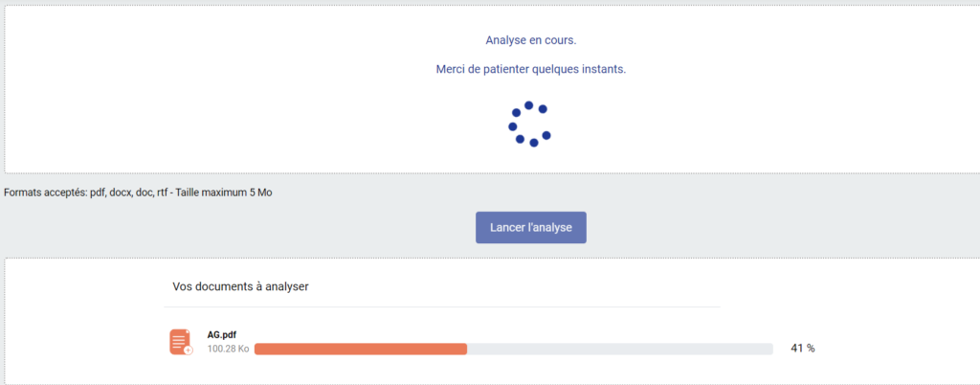Click the 41 % progress label
The image size is (980, 385).
803,348
